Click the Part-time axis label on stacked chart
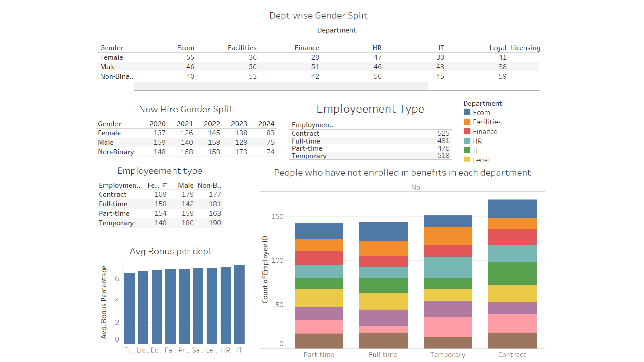This screenshot has height=362, width=644. point(319,354)
